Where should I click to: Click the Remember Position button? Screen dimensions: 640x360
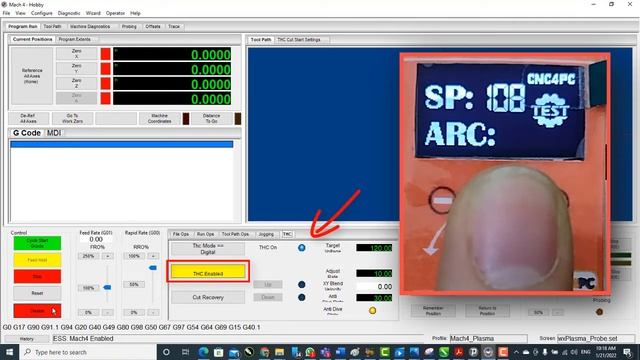pos(433,311)
